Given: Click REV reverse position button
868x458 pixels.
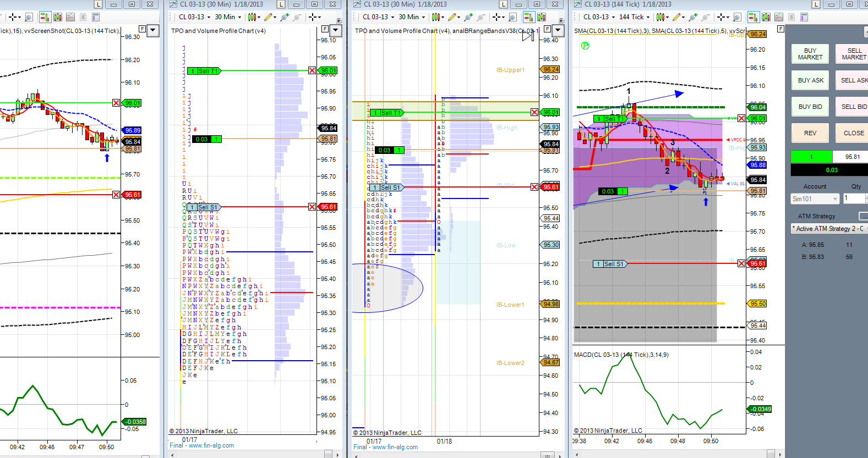Looking at the screenshot, I should tap(810, 133).
